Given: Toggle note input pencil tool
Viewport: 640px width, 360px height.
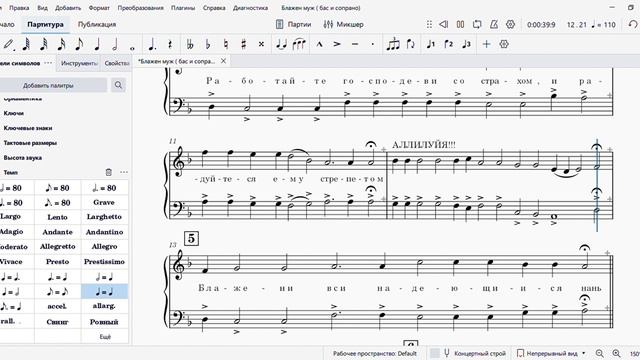Looking at the screenshot, I should [9, 44].
